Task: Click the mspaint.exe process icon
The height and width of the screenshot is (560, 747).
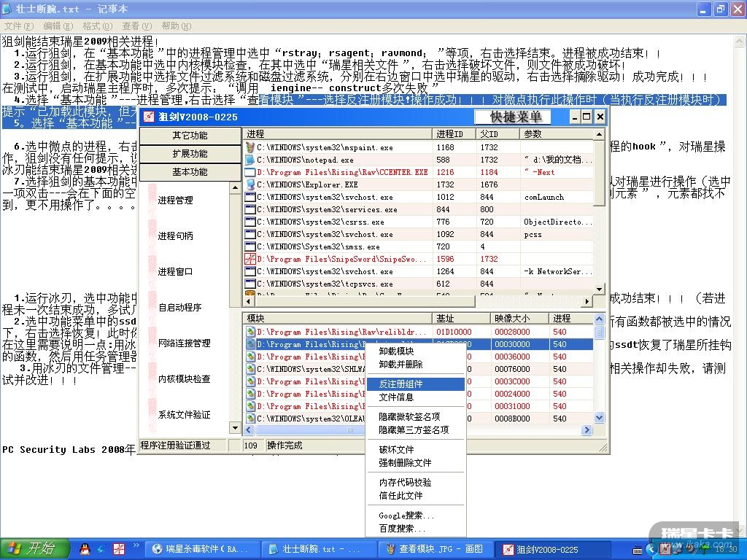Action: 250,147
